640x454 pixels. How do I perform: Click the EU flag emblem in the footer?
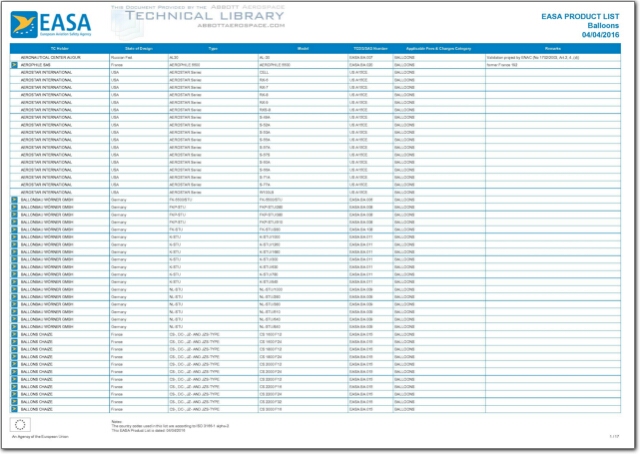pos(18,424)
